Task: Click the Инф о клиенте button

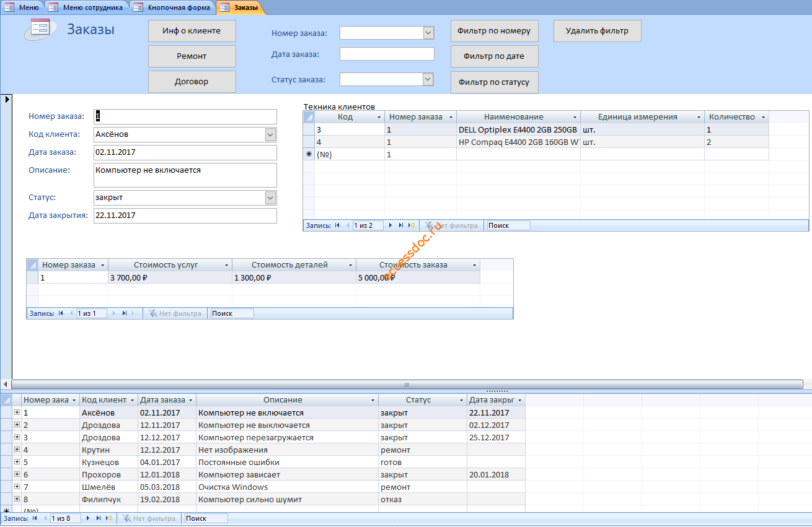Action: 192,30
